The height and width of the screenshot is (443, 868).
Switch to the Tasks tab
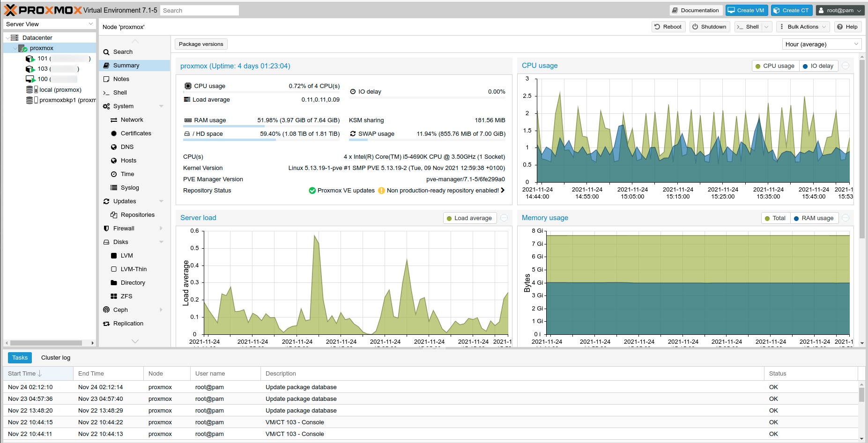pos(20,358)
